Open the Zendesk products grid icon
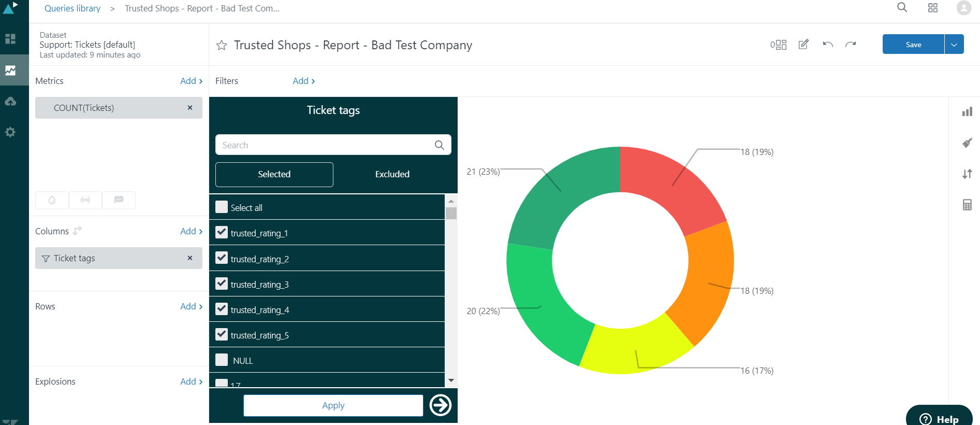980x425 pixels. coord(933,8)
